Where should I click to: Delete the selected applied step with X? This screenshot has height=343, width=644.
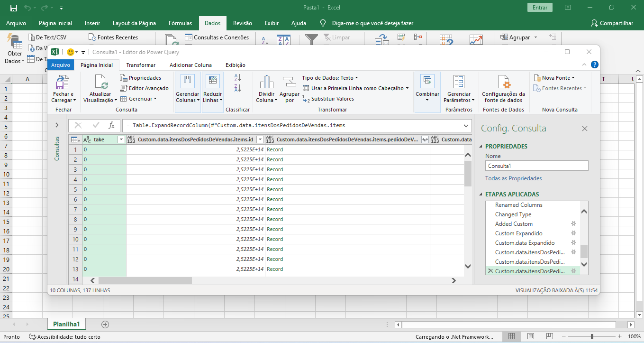pyautogui.click(x=490, y=271)
